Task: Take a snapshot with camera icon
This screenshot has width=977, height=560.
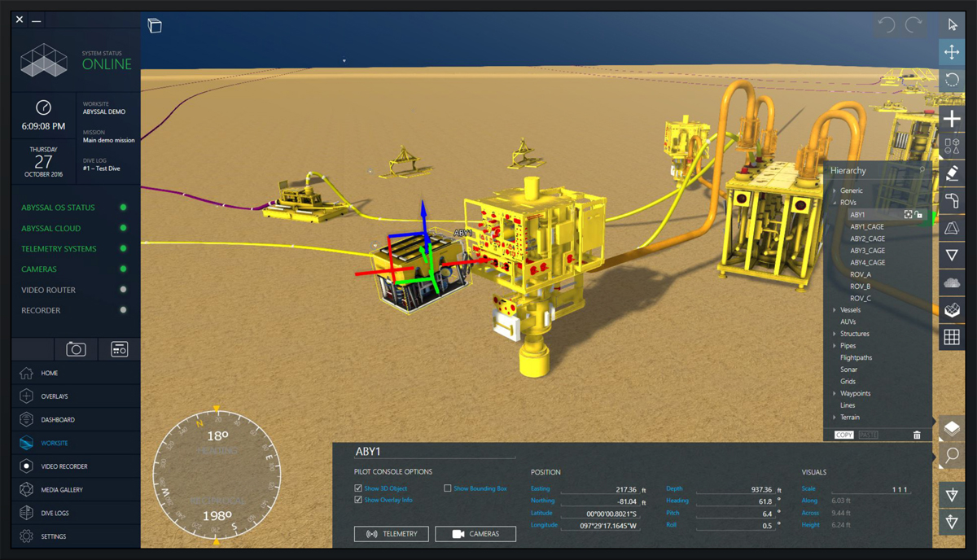Action: coord(76,349)
